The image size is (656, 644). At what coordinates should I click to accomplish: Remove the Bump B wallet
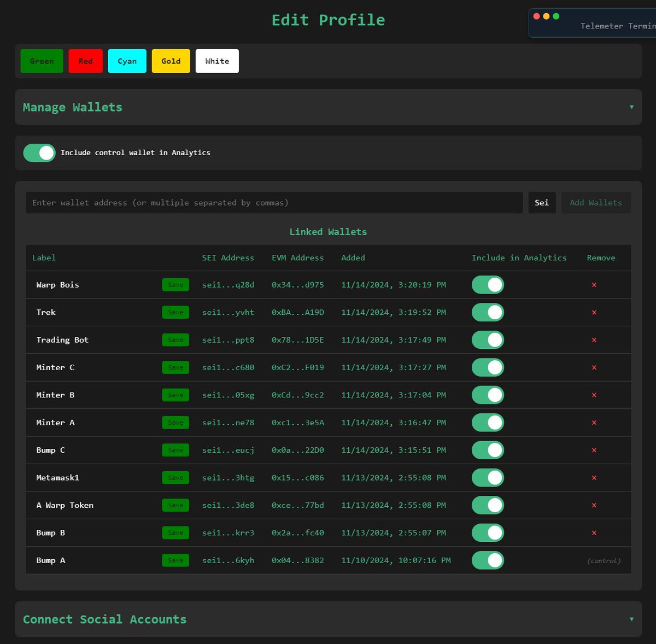pos(594,532)
